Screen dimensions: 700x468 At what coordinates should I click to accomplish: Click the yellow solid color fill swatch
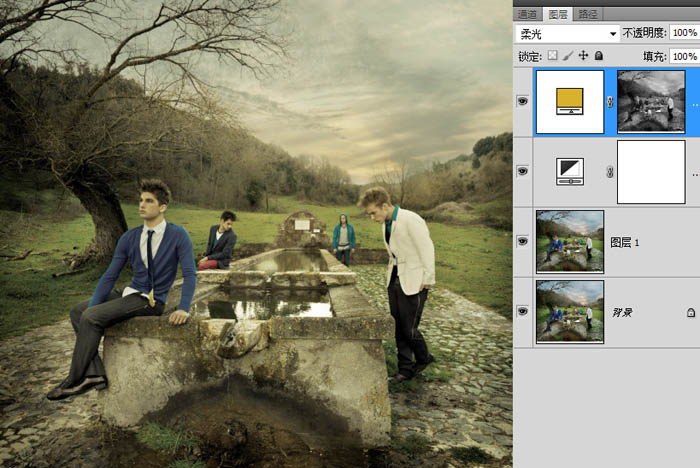coord(570,101)
